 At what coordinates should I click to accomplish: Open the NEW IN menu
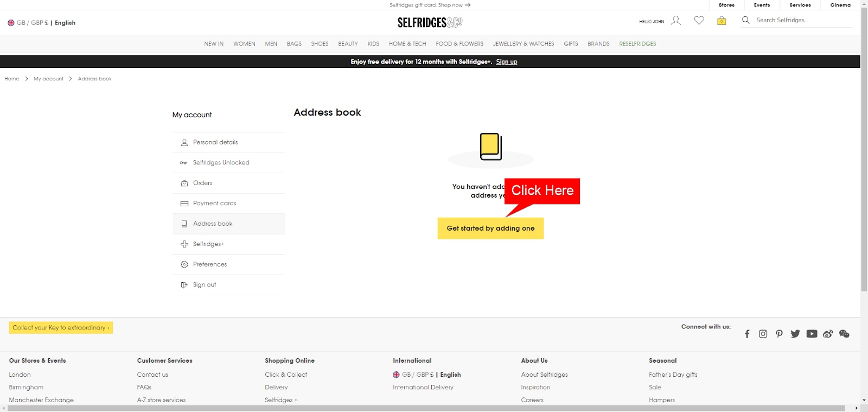(x=214, y=44)
